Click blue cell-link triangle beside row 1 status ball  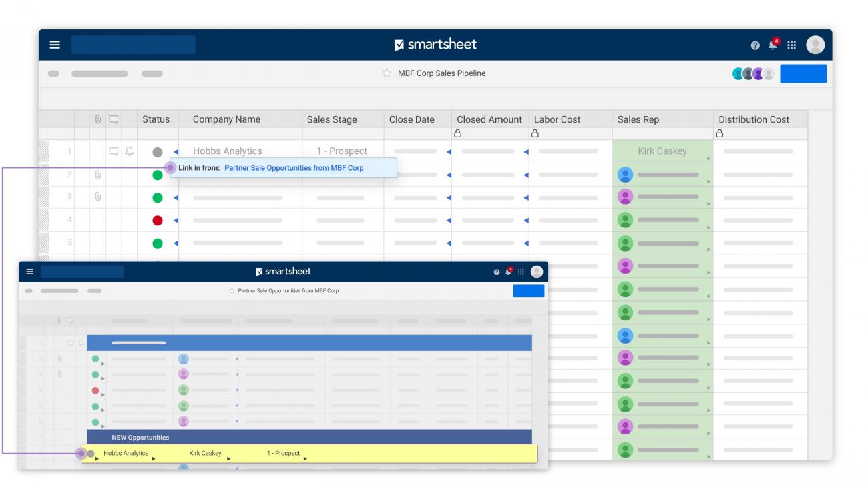(x=176, y=152)
